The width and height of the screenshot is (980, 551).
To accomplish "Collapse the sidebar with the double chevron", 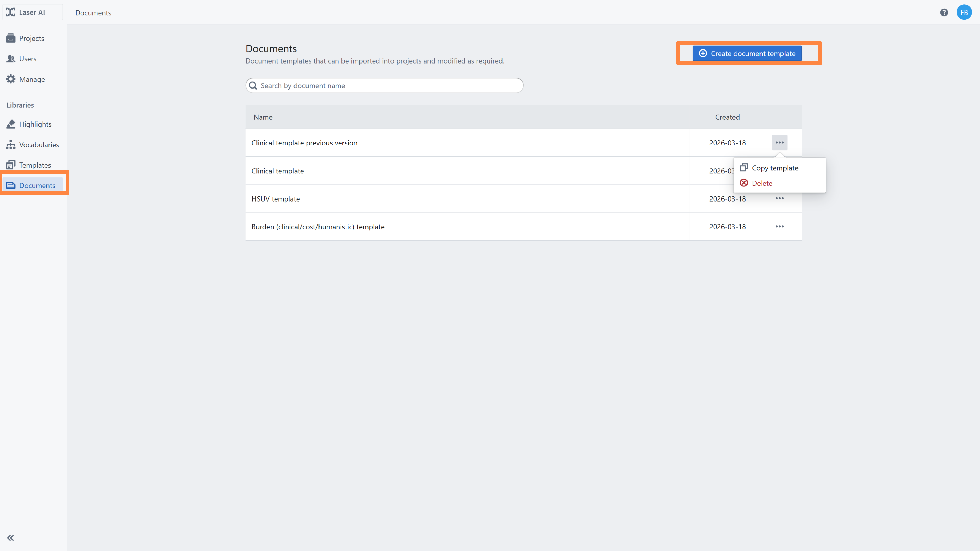I will pyautogui.click(x=11, y=538).
